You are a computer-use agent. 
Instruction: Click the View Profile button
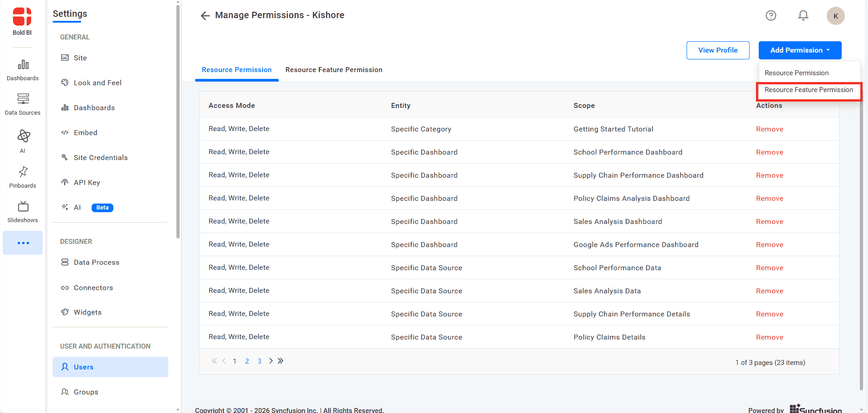tap(718, 50)
